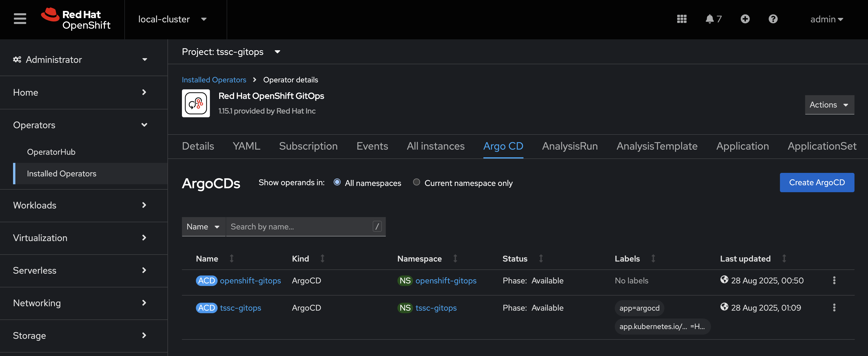The image size is (868, 356).
Task: Expand the Virtualization navigation section
Action: 80,238
